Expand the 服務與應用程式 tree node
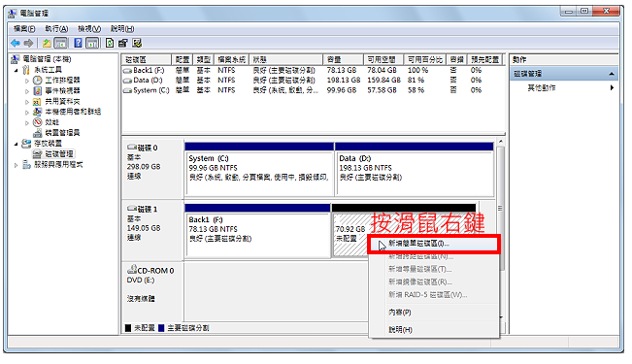 (x=17, y=165)
